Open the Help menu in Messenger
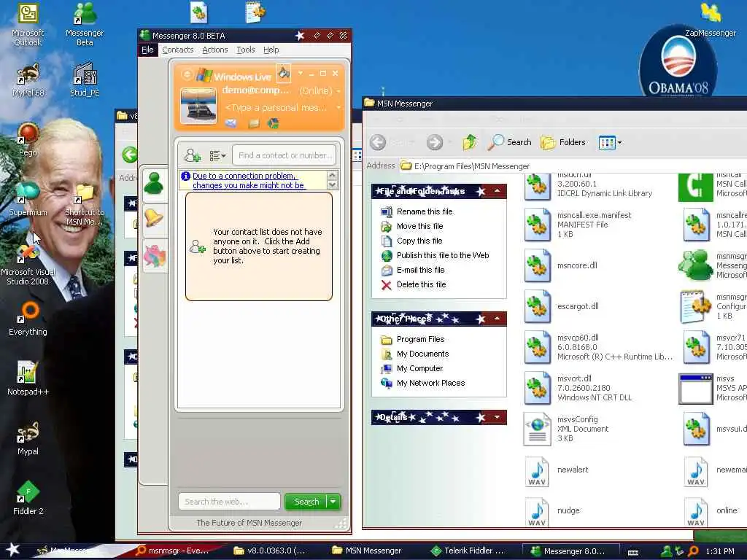The height and width of the screenshot is (560, 747). point(271,50)
